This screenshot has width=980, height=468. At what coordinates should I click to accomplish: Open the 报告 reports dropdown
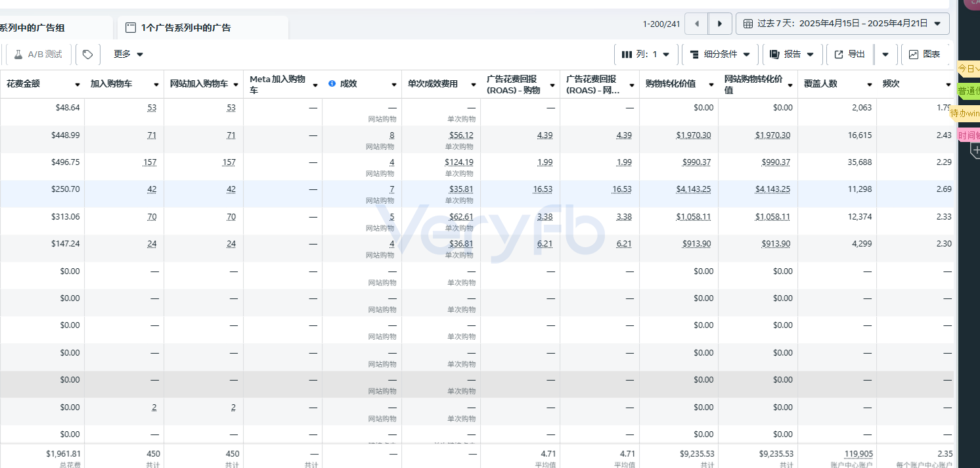[792, 55]
